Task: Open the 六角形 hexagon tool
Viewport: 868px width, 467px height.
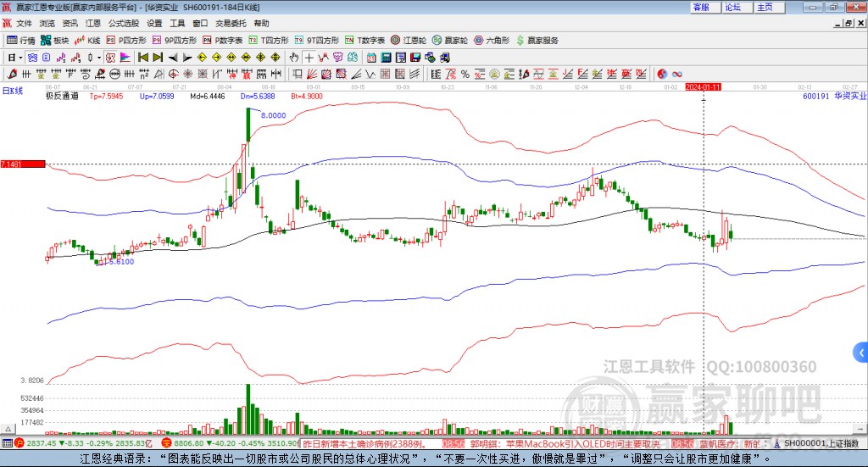Action: (492, 41)
